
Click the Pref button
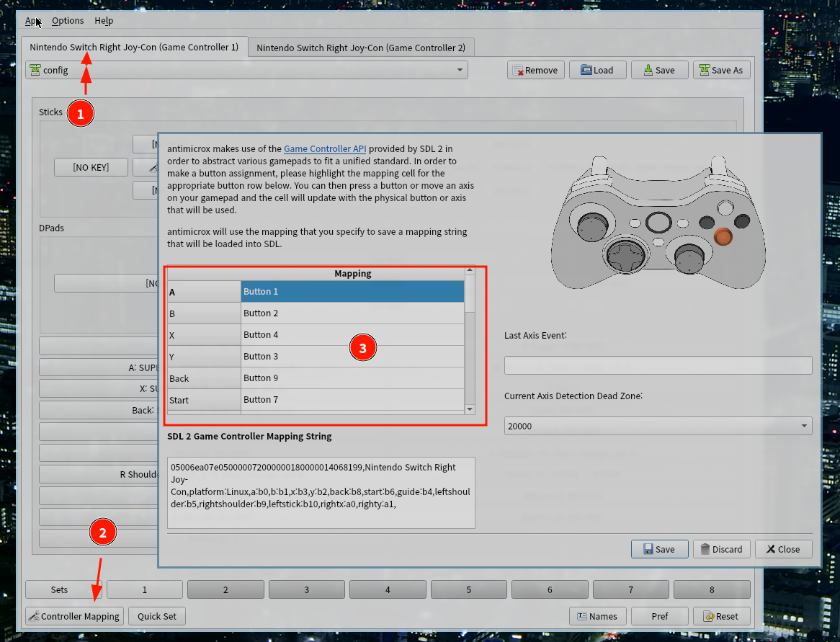coord(659,616)
